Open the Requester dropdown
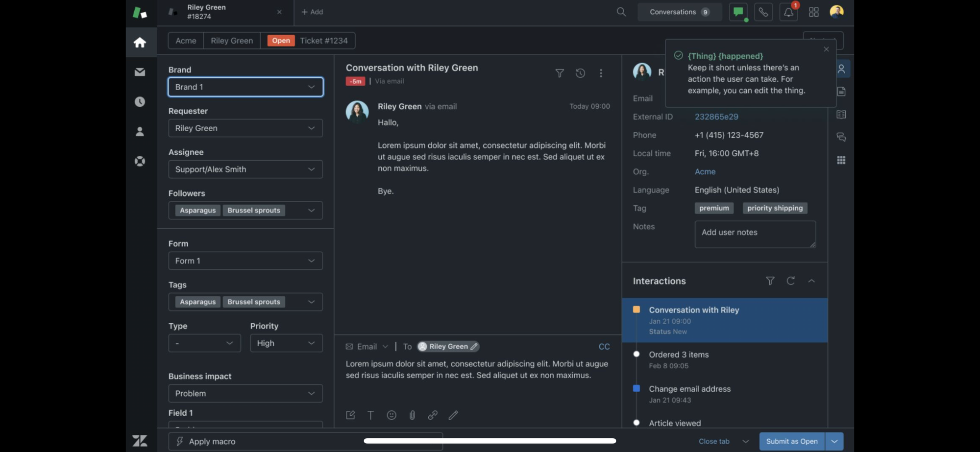 (245, 128)
